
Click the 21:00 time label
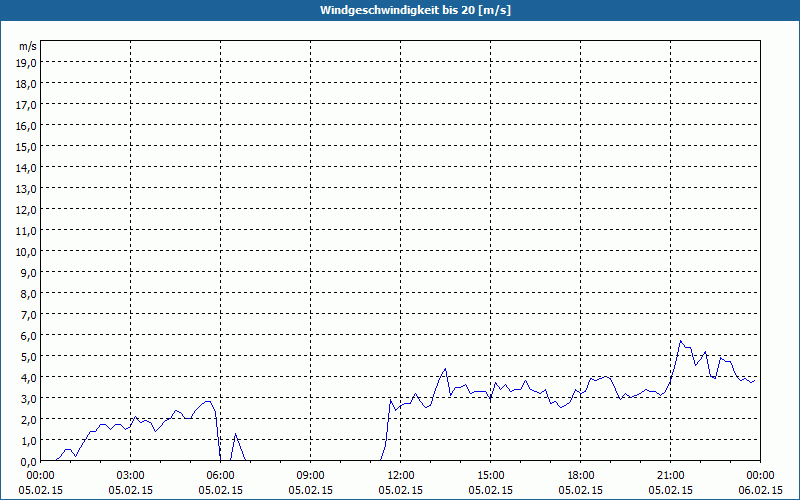tap(670, 476)
